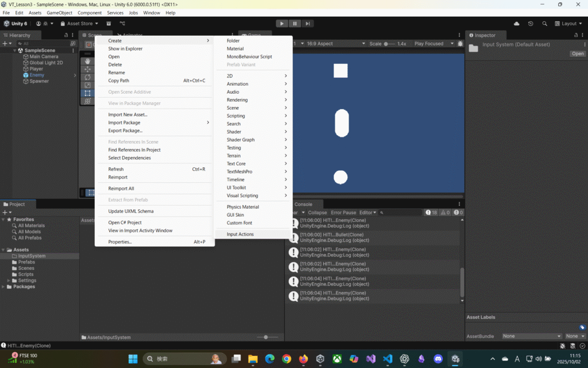Expand the Settings folder in Project
The height and width of the screenshot is (368, 588).
tap(9, 281)
